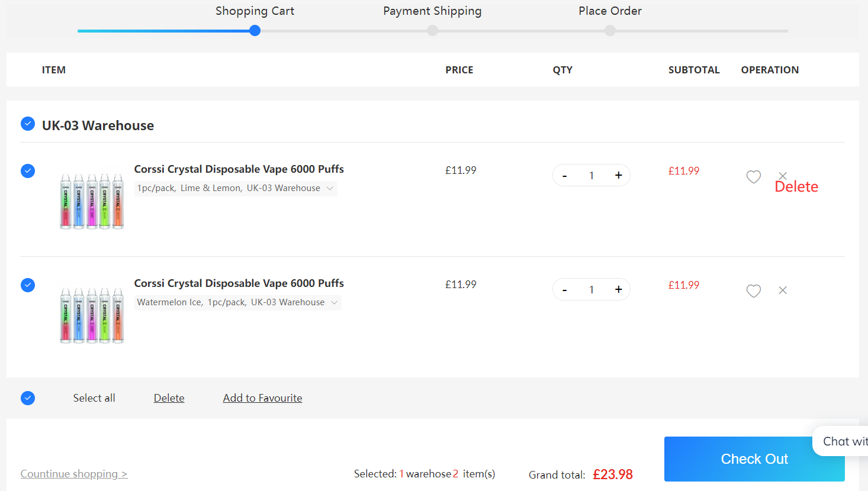Screen dimensions: 868x491
Task: Toggle UK-03 Warehouse group checkbox
Action: point(28,124)
